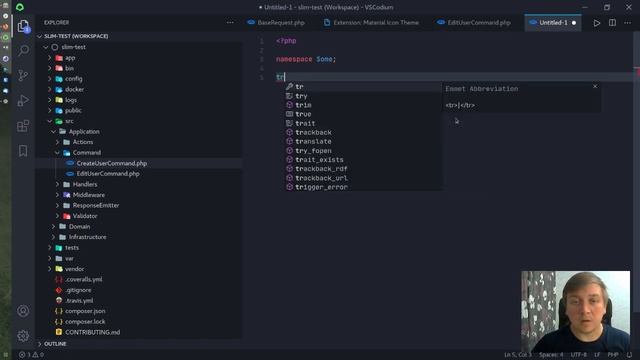Open the Extensions view

click(23, 126)
